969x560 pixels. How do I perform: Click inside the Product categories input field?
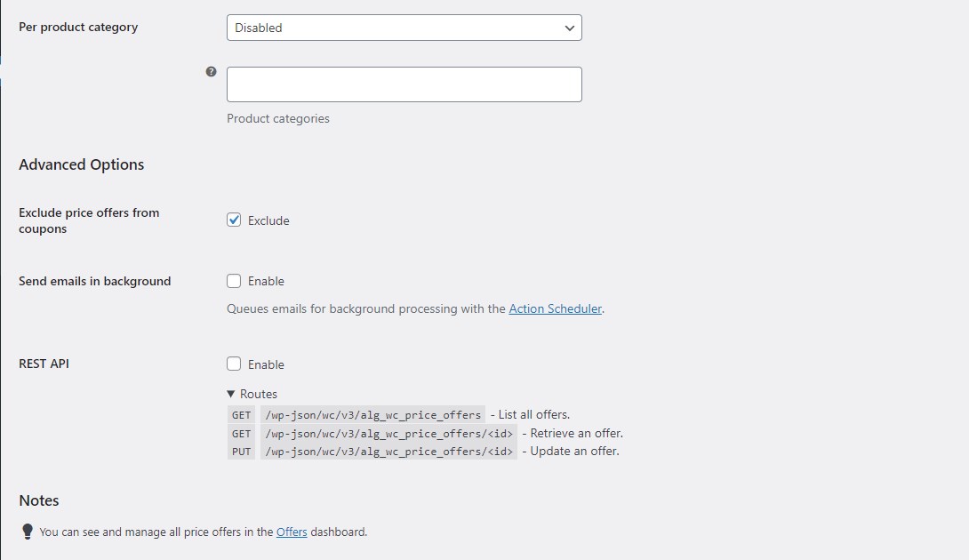click(404, 84)
